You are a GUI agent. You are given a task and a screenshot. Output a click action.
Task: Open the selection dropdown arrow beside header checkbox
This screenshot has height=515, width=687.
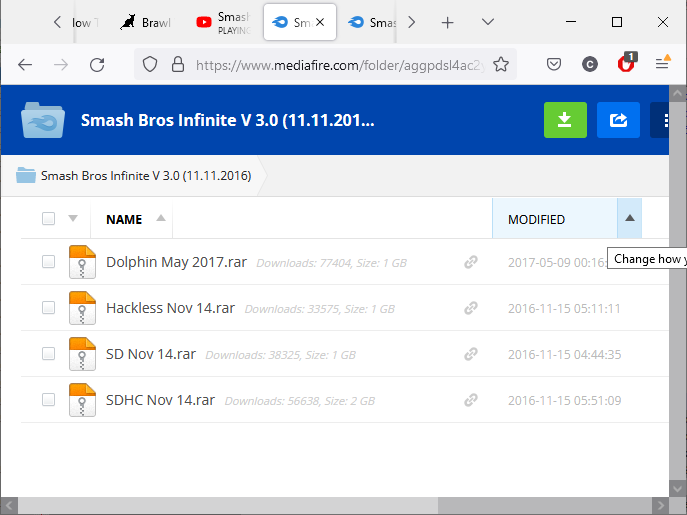click(x=73, y=218)
